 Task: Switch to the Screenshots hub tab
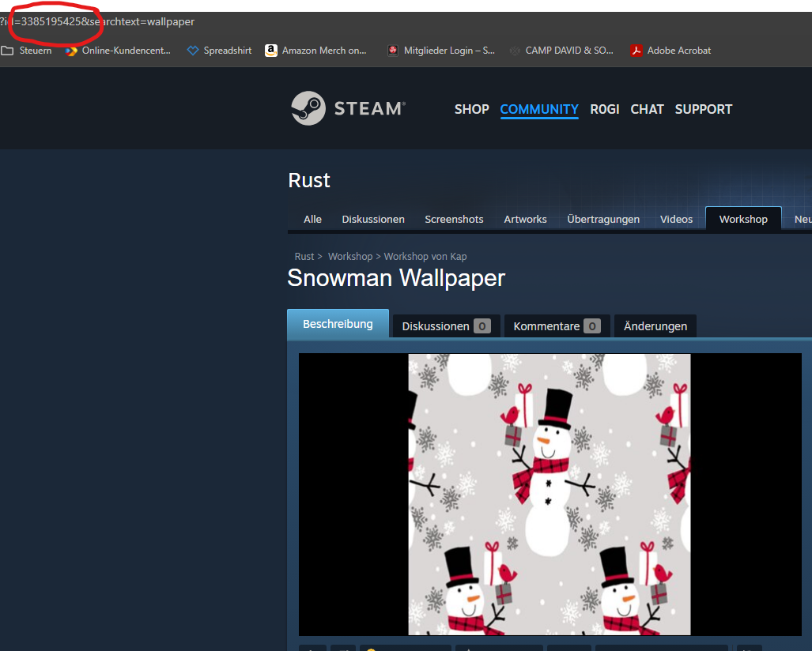tap(454, 219)
